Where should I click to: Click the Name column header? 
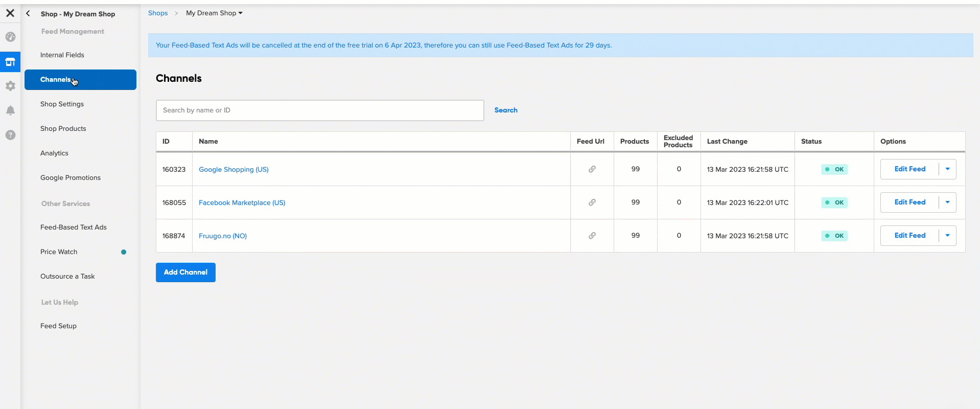pyautogui.click(x=208, y=142)
